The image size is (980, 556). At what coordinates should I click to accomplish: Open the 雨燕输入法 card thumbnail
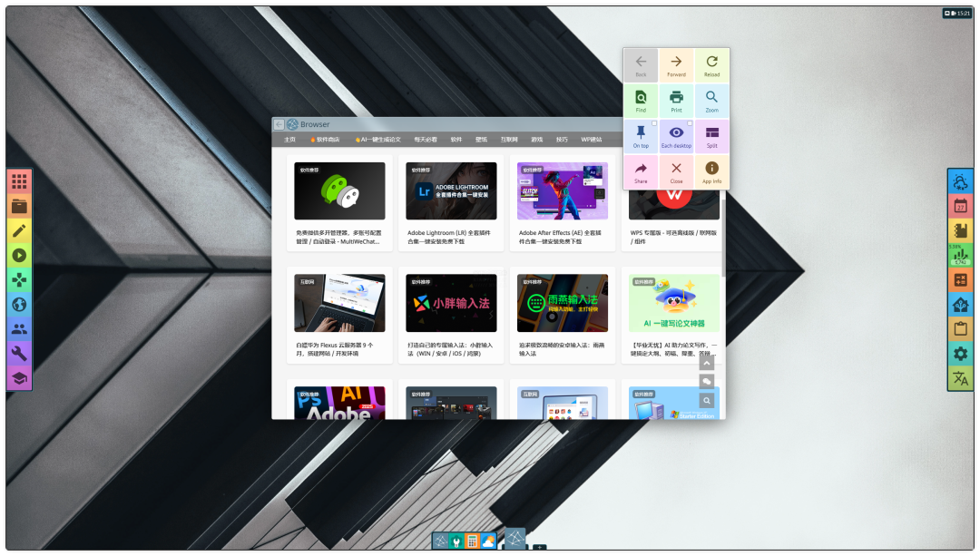tap(563, 303)
